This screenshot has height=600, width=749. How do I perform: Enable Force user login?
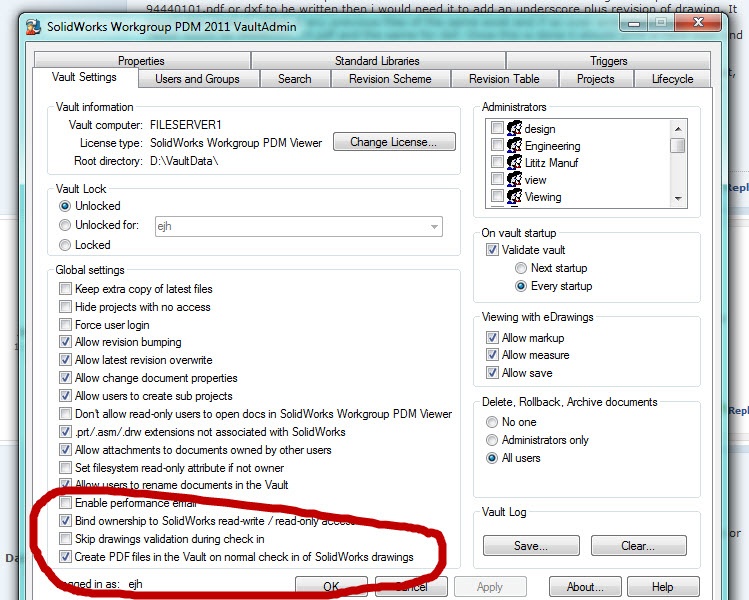[65, 324]
